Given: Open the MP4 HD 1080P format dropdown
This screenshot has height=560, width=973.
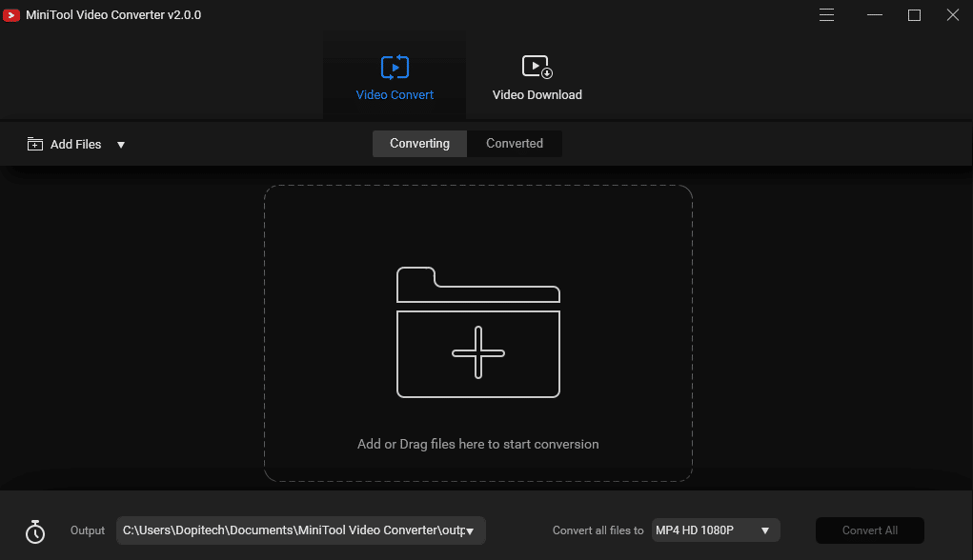Looking at the screenshot, I should [716, 530].
